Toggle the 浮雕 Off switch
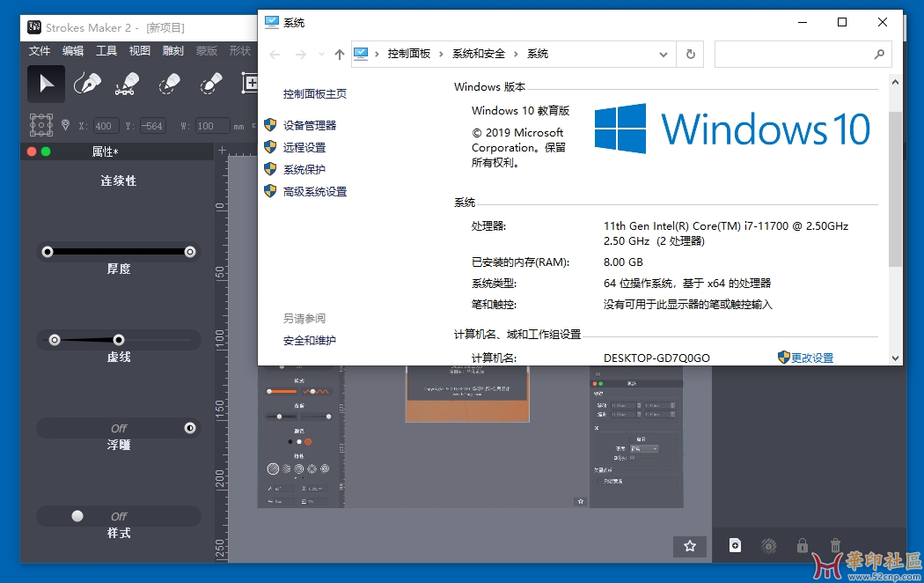The width and height of the screenshot is (924, 583). 119,428
